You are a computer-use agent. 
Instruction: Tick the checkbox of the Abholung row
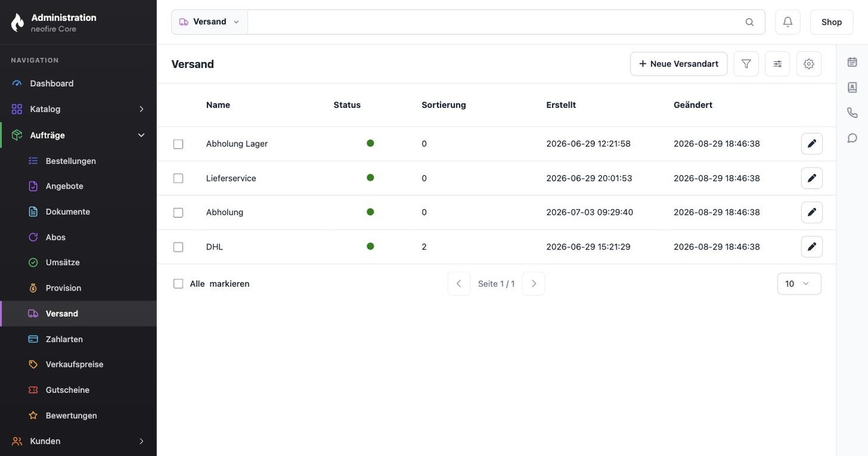coord(178,213)
